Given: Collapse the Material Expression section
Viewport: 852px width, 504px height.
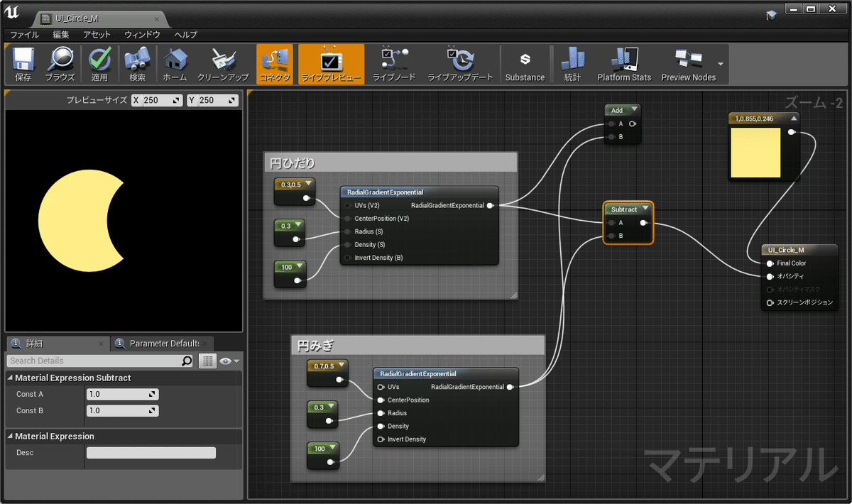Looking at the screenshot, I should [x=10, y=437].
